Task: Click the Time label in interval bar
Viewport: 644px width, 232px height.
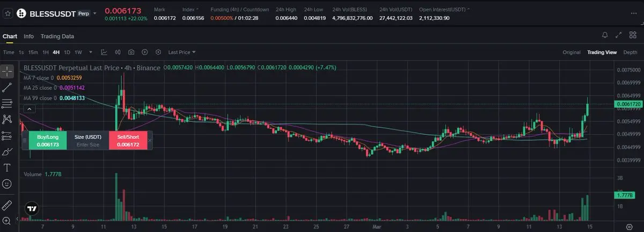Action: pos(9,52)
